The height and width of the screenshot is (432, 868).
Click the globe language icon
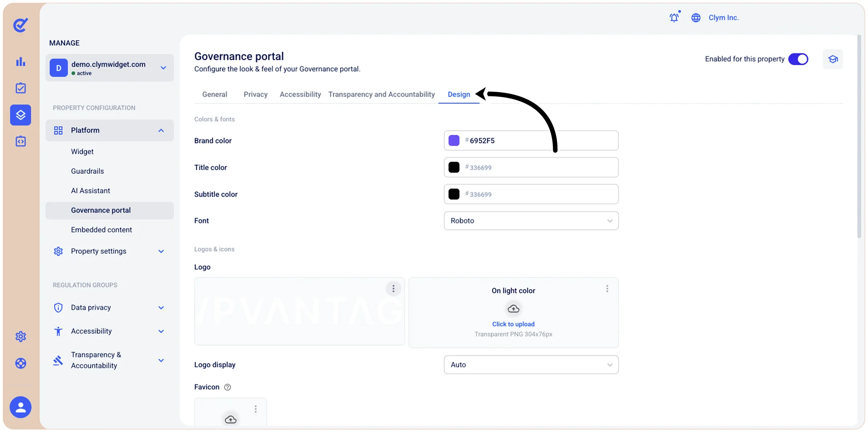tap(696, 18)
